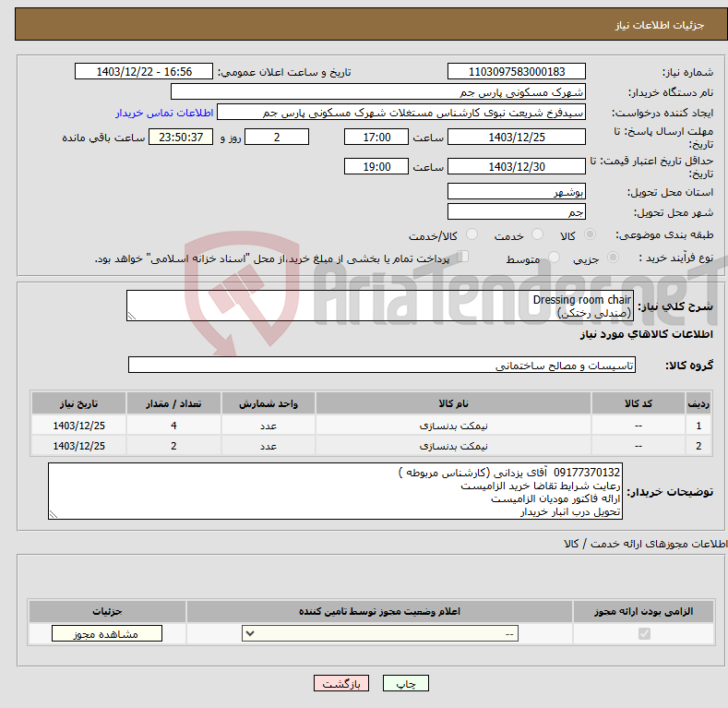Toggle the mandatory permit checkbox in table
728x708 pixels.
644,633
